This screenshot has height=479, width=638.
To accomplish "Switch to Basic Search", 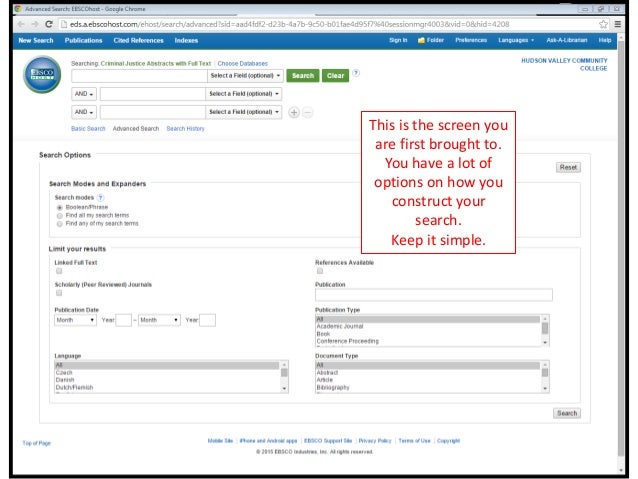I will coord(88,129).
